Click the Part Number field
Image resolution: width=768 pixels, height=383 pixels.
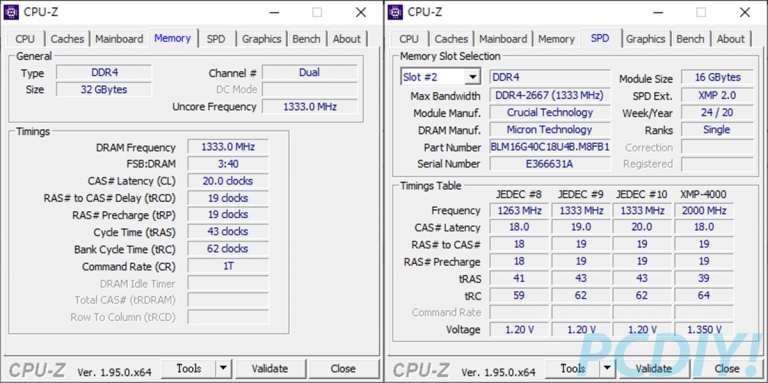pyautogui.click(x=550, y=147)
